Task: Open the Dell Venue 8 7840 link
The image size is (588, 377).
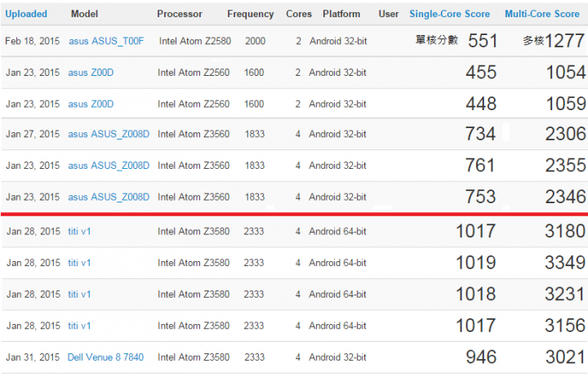Action: 105,357
